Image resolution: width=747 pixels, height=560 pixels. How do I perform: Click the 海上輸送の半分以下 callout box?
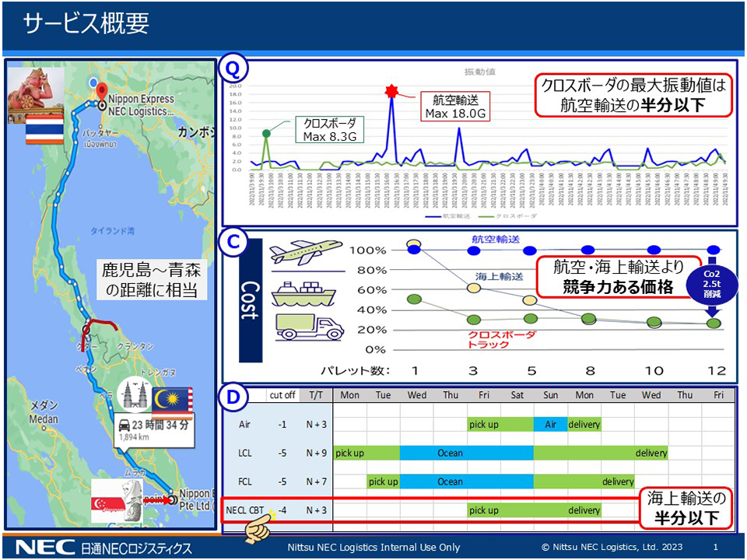[x=686, y=507]
